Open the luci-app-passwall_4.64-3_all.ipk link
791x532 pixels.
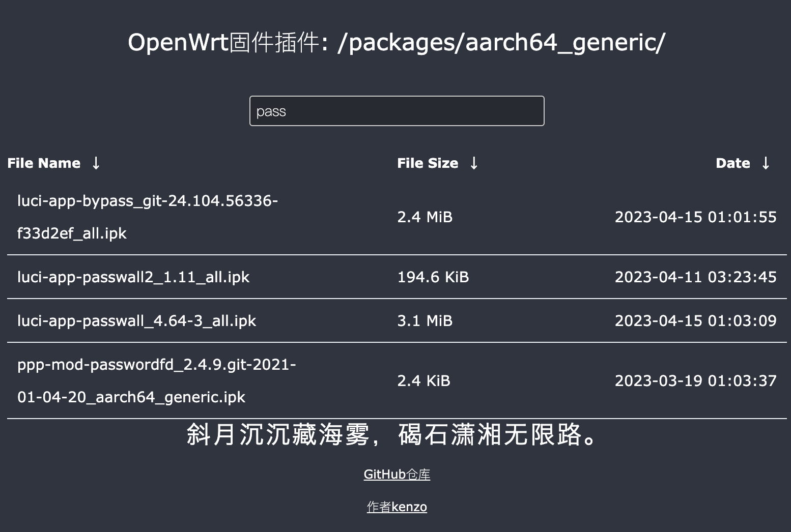click(136, 321)
